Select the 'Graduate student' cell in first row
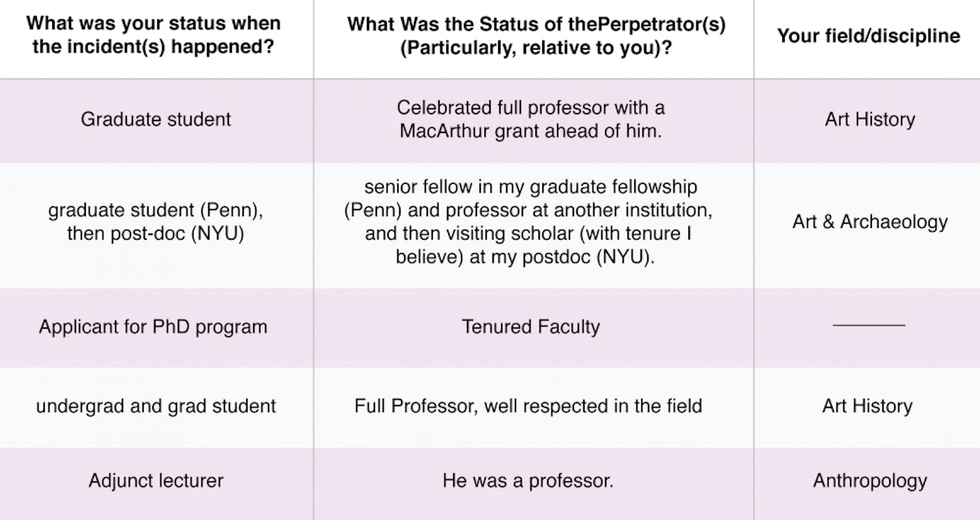 tap(155, 119)
